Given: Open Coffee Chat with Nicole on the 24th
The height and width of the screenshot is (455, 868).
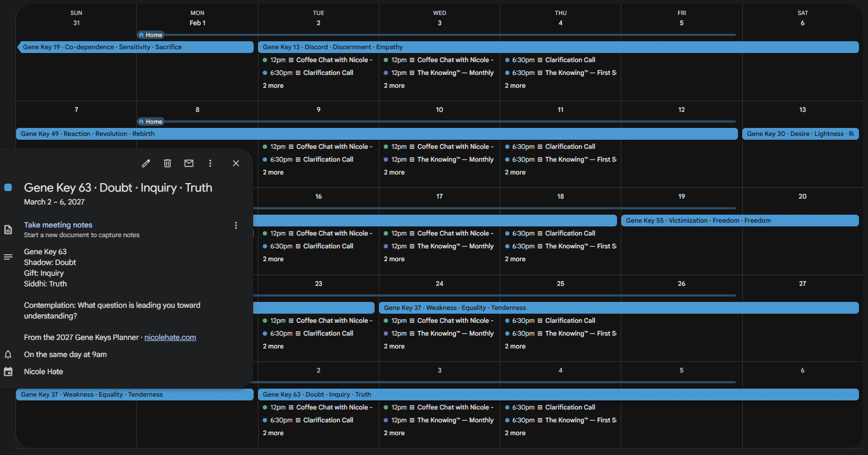Looking at the screenshot, I should [x=439, y=321].
